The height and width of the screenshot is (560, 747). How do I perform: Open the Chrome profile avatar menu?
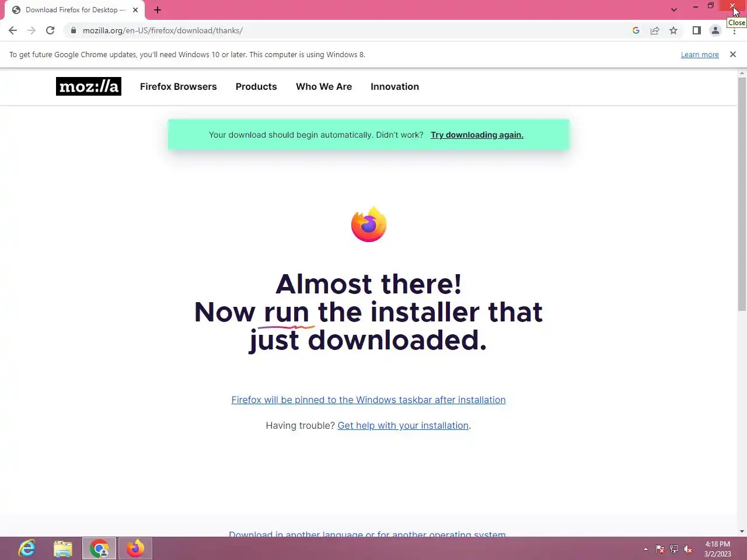tap(715, 30)
